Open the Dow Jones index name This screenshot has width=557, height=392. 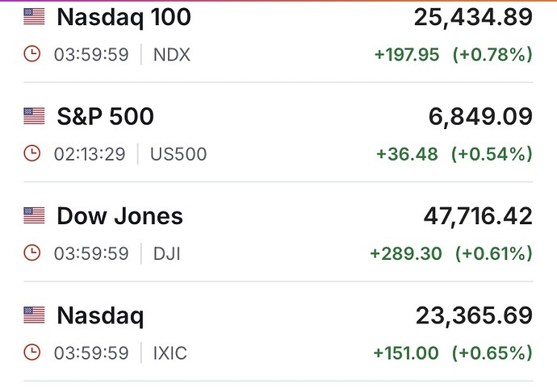pyautogui.click(x=119, y=216)
